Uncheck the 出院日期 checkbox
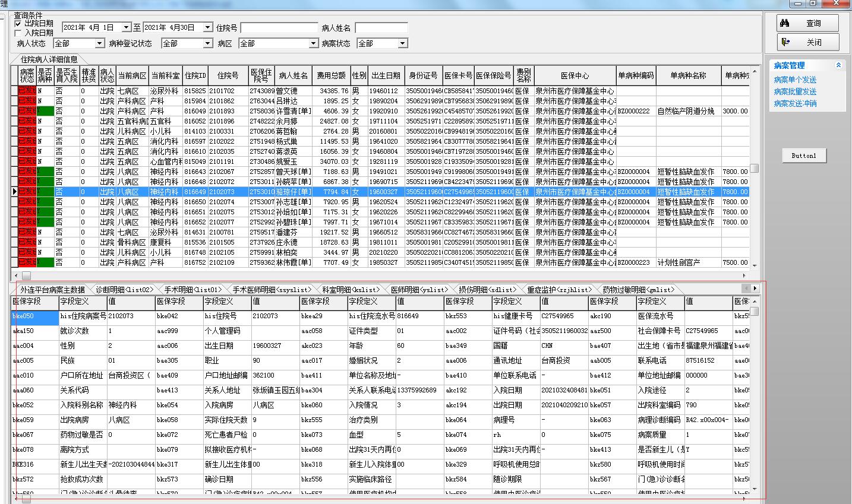This screenshot has width=852, height=504. pyautogui.click(x=18, y=24)
